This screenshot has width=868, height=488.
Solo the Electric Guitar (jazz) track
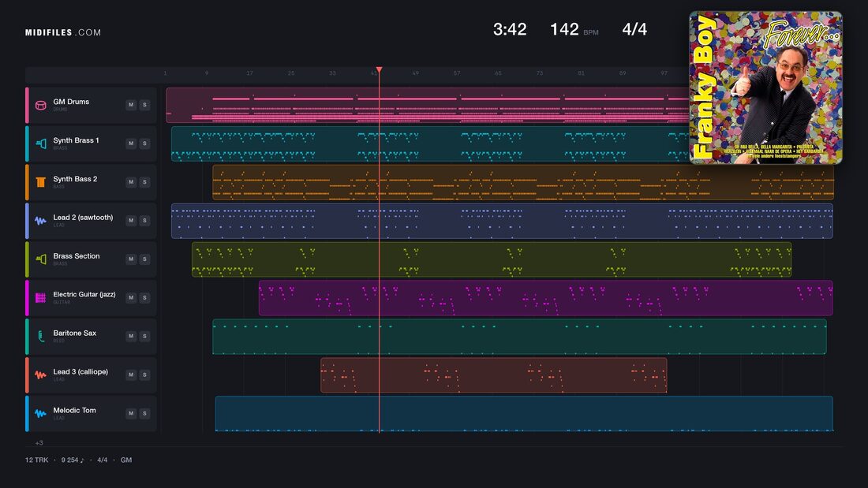(144, 298)
